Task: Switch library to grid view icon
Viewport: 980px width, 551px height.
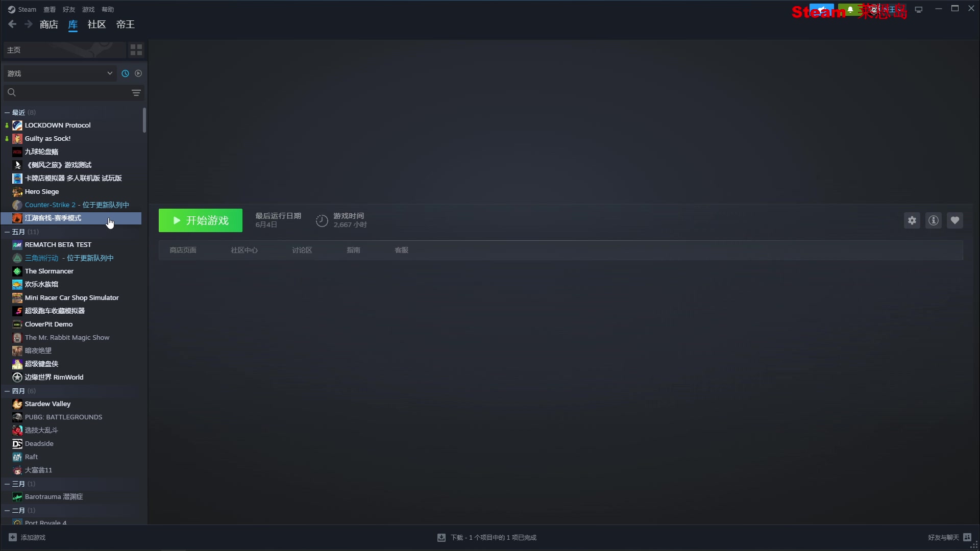Action: click(136, 50)
